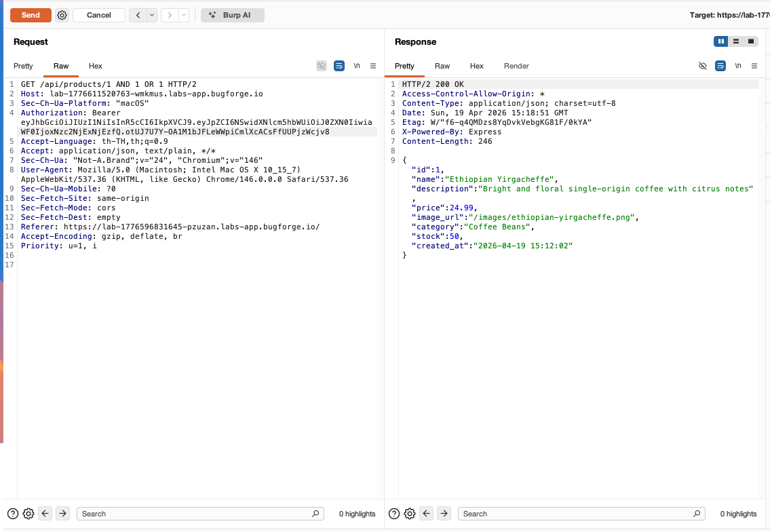The width and height of the screenshot is (770, 532).
Task: Go forward to next request in history
Action: pos(170,15)
